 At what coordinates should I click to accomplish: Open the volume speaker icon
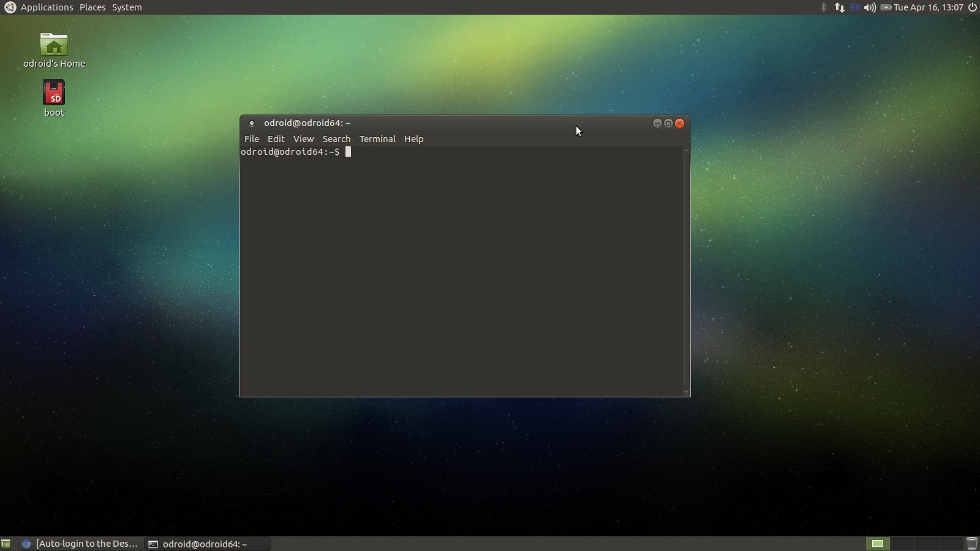870,7
